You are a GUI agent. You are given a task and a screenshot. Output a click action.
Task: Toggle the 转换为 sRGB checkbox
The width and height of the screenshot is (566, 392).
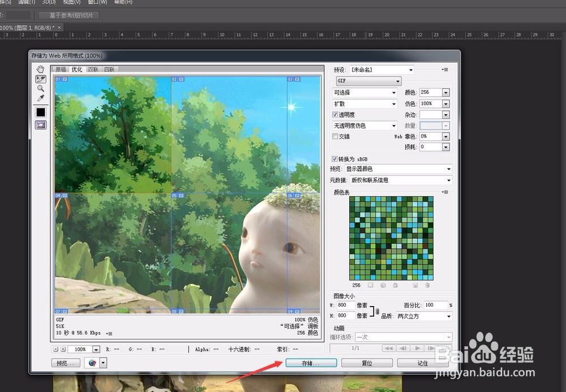[335, 159]
